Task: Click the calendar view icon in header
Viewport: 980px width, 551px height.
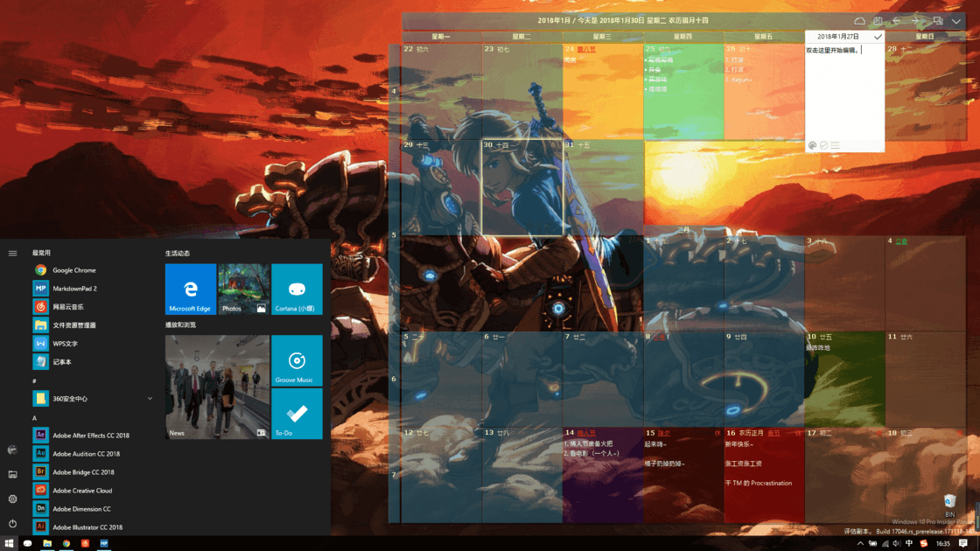Action: [x=878, y=21]
